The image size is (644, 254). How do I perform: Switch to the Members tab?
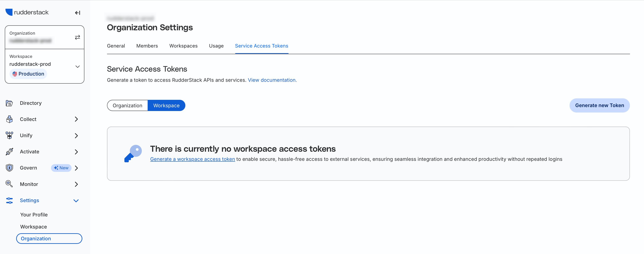pos(147,46)
